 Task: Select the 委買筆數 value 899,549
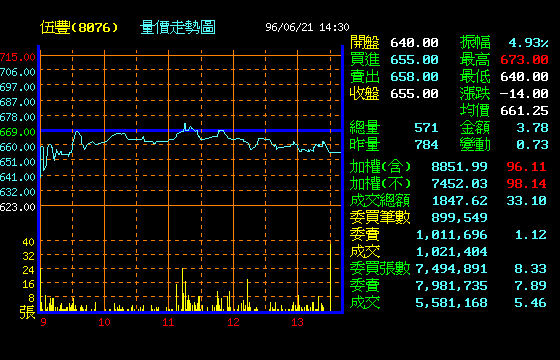[459, 218]
